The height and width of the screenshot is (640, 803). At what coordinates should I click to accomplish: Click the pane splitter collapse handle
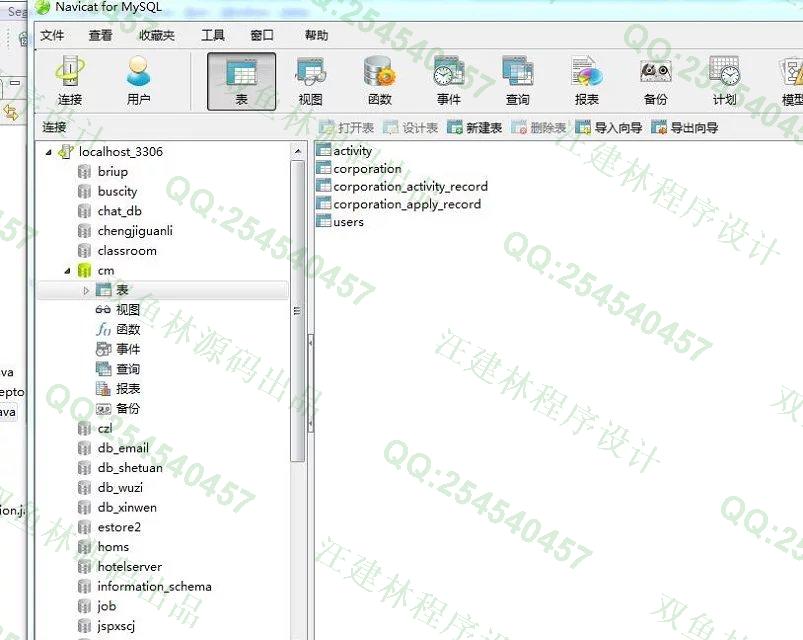pos(310,383)
